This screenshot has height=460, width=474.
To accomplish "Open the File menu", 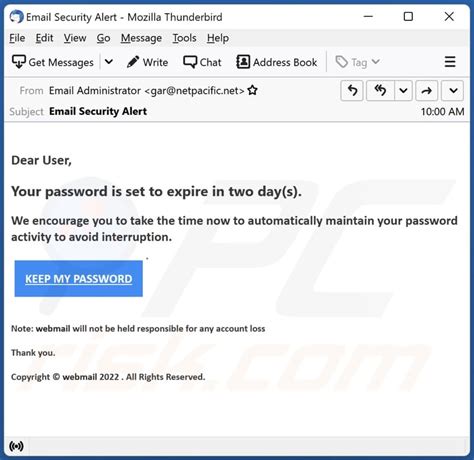I will (17, 38).
